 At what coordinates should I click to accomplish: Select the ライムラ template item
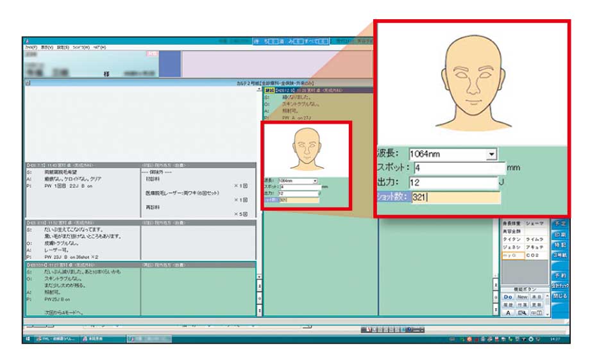pyautogui.click(x=534, y=238)
